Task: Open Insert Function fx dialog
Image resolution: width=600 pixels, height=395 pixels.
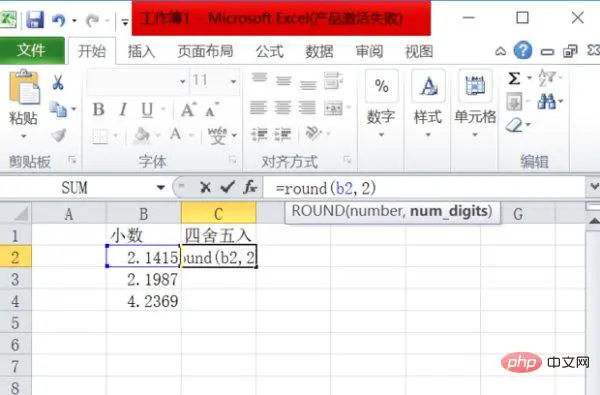Action: (x=250, y=187)
